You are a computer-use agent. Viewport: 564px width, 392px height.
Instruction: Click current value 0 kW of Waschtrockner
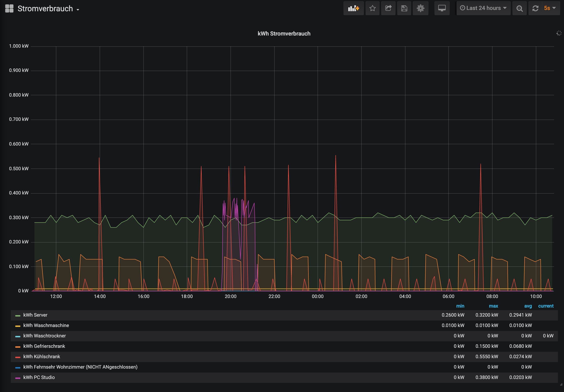coord(548,336)
